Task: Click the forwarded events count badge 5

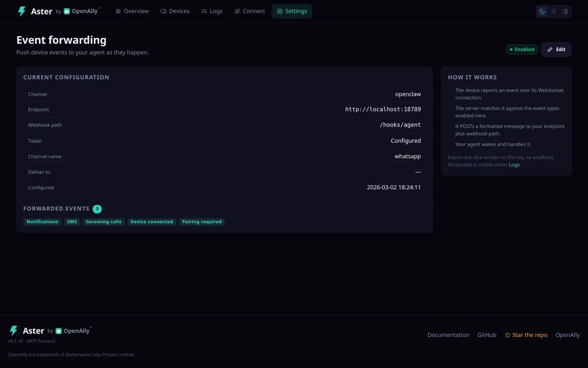Action: pyautogui.click(x=97, y=209)
